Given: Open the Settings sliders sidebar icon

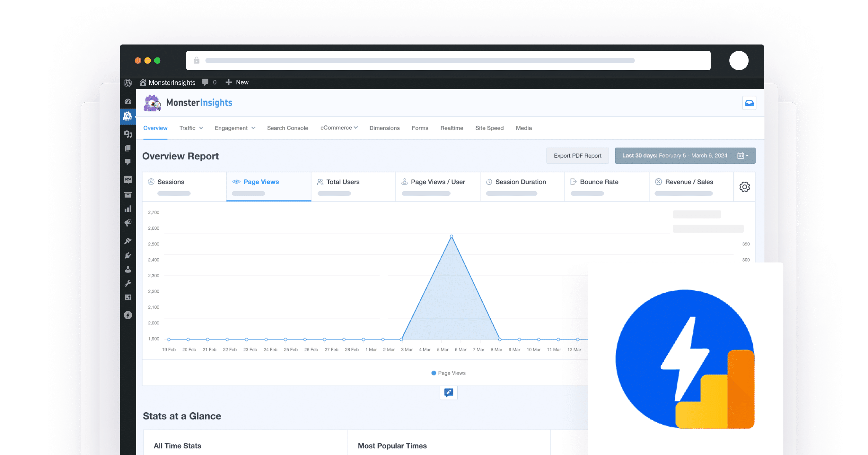Looking at the screenshot, I should 128,297.
